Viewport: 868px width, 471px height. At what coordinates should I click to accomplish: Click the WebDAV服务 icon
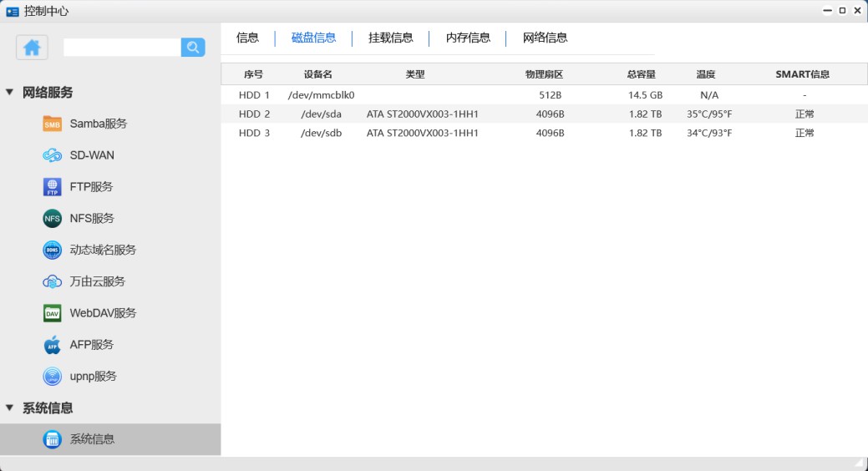(53, 313)
